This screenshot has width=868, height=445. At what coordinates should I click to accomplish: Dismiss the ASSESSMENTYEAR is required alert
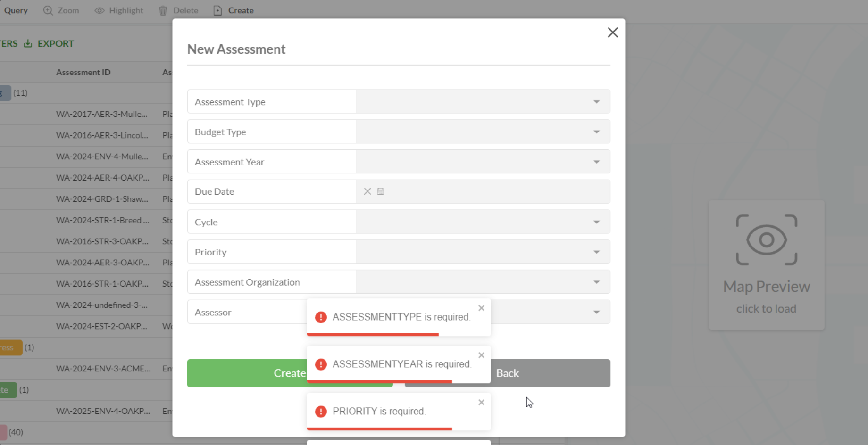pos(481,355)
